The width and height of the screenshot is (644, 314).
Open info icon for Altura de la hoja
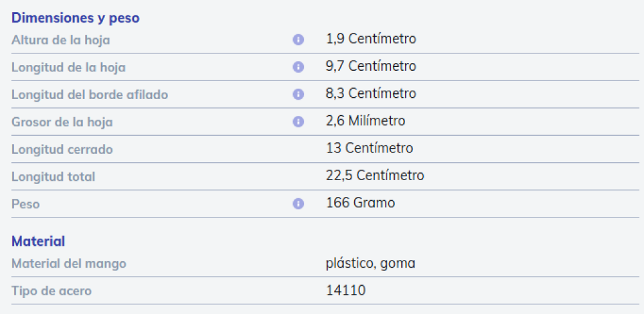(298, 40)
